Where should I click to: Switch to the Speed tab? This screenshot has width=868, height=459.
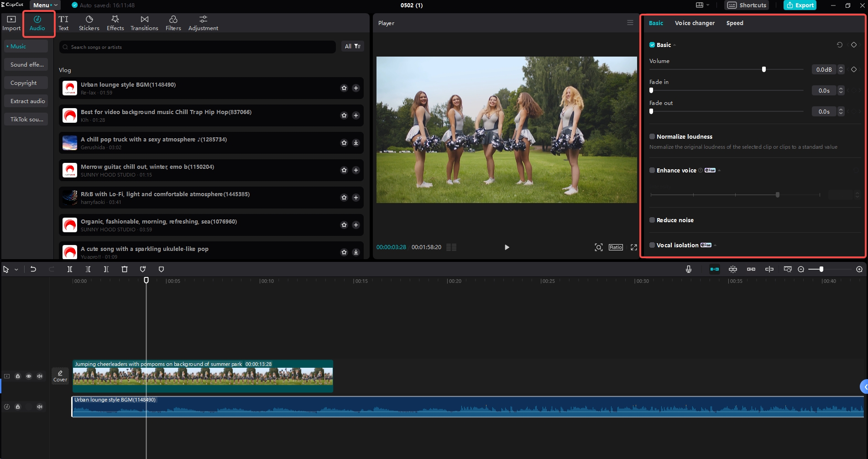(734, 23)
